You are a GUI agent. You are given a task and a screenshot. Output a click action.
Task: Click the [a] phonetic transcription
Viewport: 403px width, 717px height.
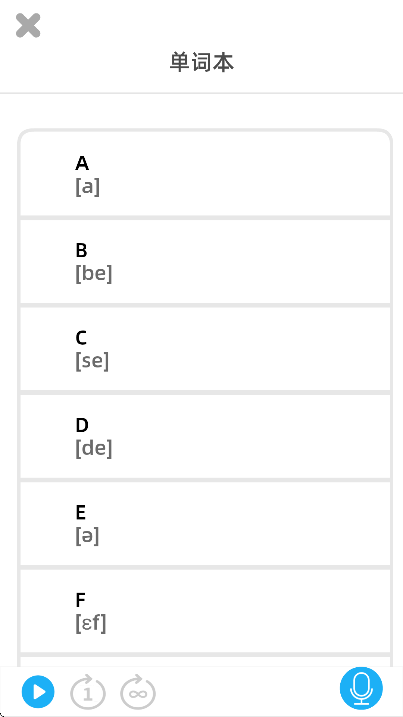point(87,187)
